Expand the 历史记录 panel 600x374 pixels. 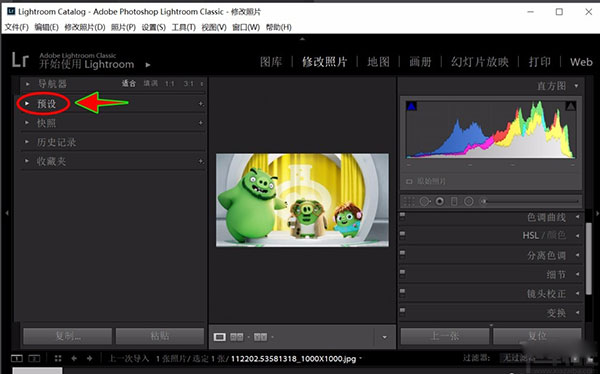(27, 142)
